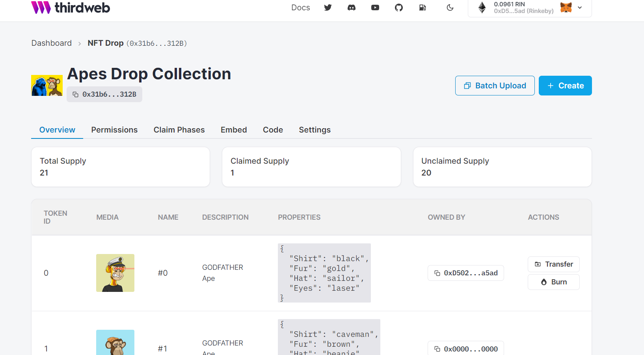The image size is (644, 355).
Task: Copy owner address 0xD502...a5ad
Action: coord(466,273)
